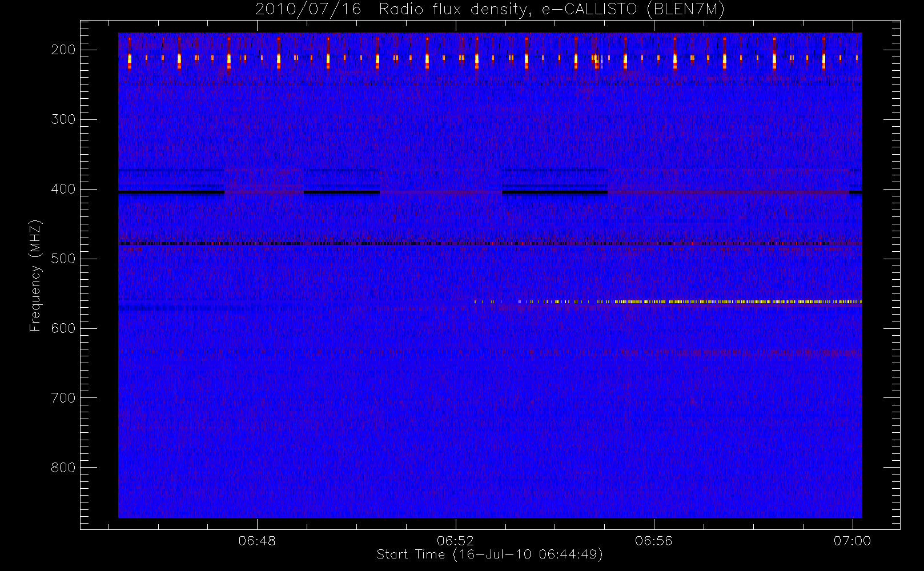This screenshot has width=924, height=571.
Task: Select the 500 frequency axis label
Action: click(63, 259)
